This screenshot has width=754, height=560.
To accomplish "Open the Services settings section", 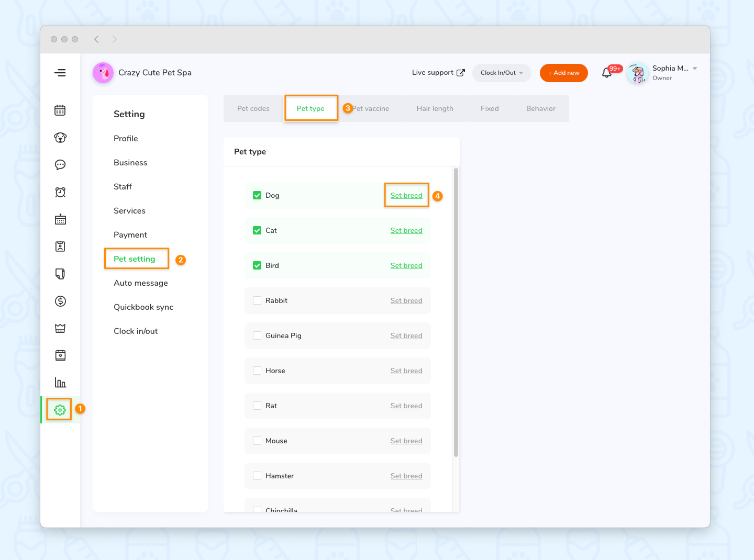I will click(x=129, y=210).
